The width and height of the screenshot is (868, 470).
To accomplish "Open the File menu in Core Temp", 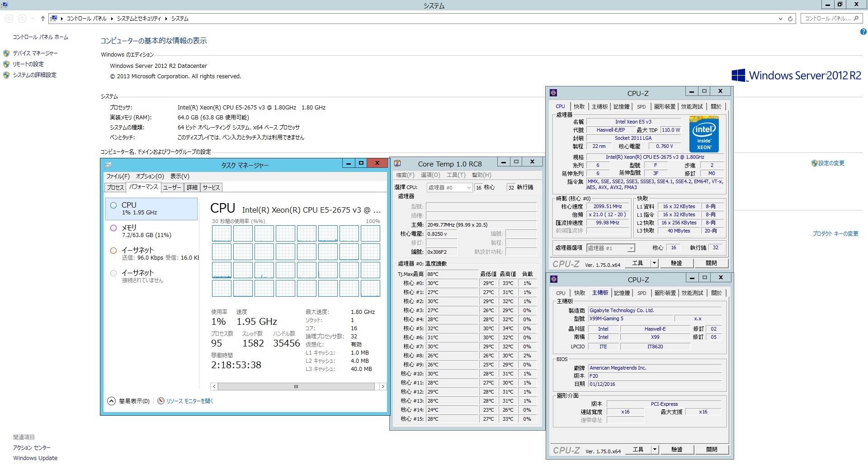I will 405,176.
